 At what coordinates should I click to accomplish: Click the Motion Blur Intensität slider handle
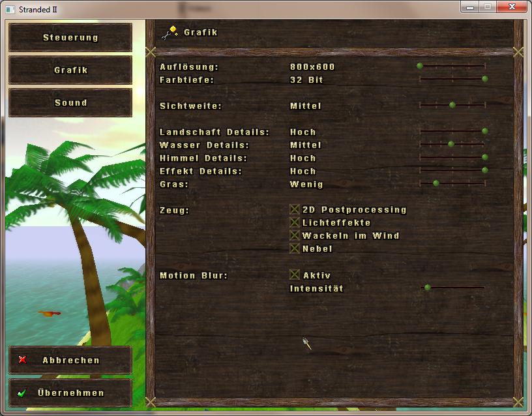coord(428,288)
